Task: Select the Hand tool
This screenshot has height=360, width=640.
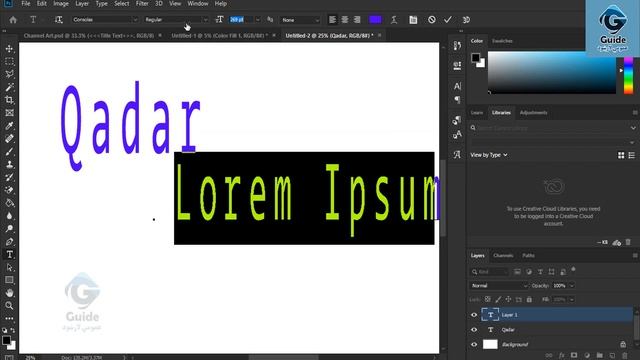Action: pyautogui.click(x=9, y=293)
